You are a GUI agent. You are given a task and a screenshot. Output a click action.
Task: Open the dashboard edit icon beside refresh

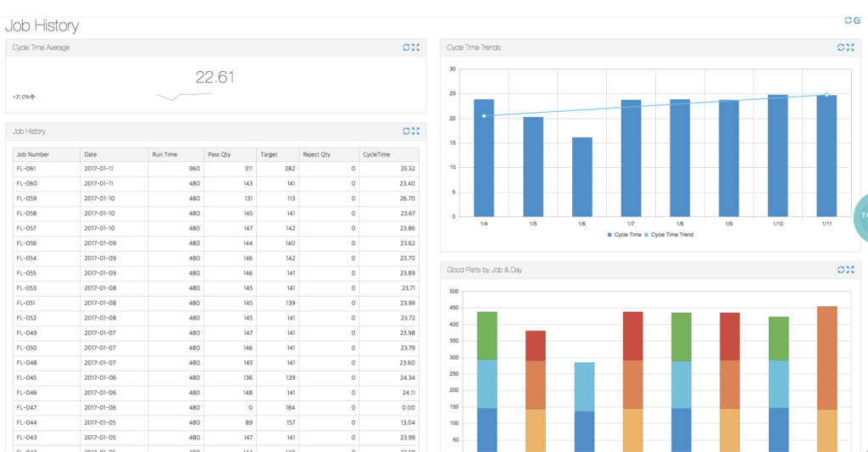(857, 20)
